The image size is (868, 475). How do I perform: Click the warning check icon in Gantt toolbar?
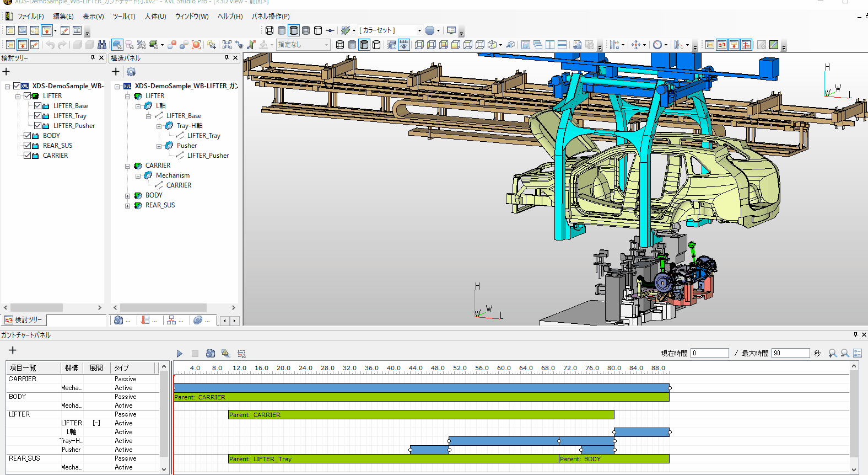coord(225,354)
